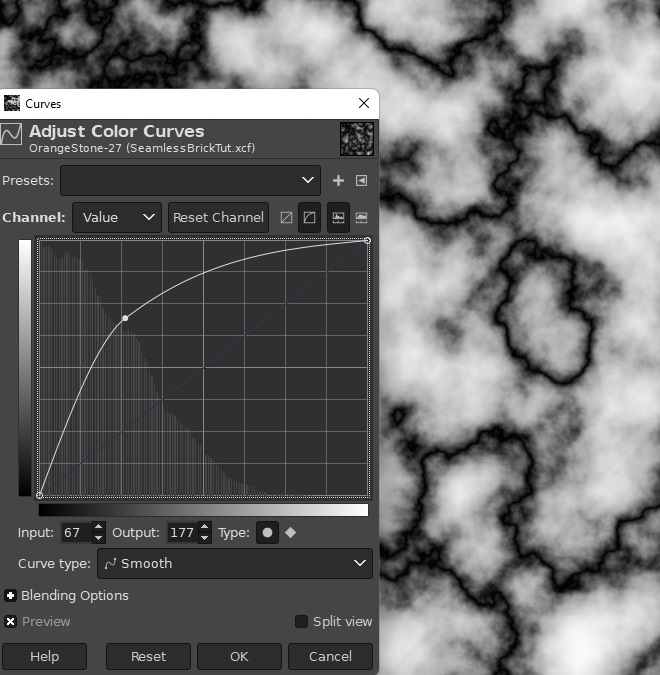660x675 pixels.
Task: Toggle the Preview checkbox
Action: point(11,621)
